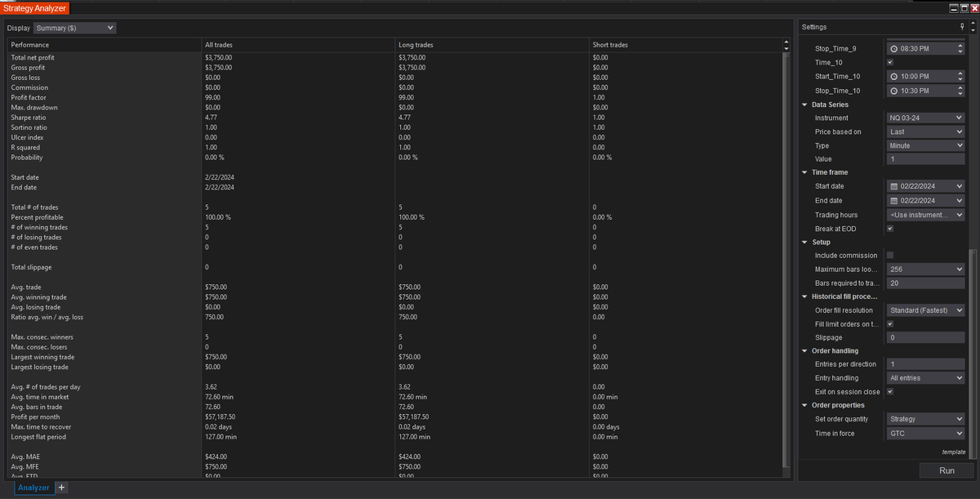Click the Short trades column header
980x499 pixels.
(x=684, y=45)
